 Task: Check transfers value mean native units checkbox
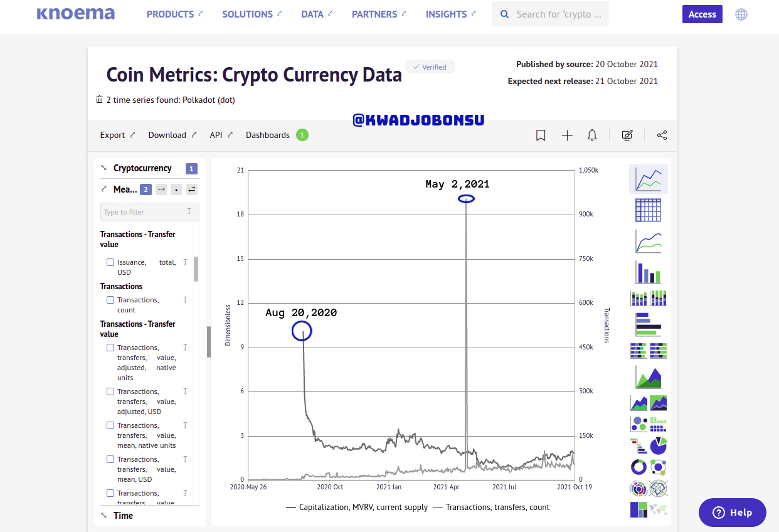pos(110,425)
